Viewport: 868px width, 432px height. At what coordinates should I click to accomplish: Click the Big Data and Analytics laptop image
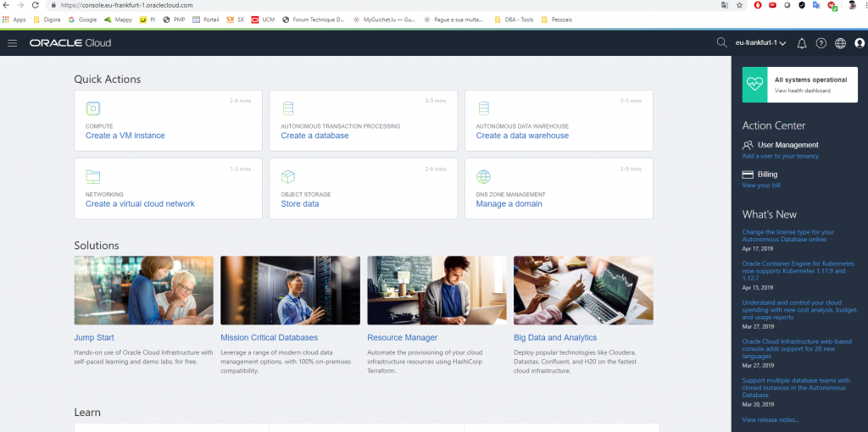coord(583,291)
